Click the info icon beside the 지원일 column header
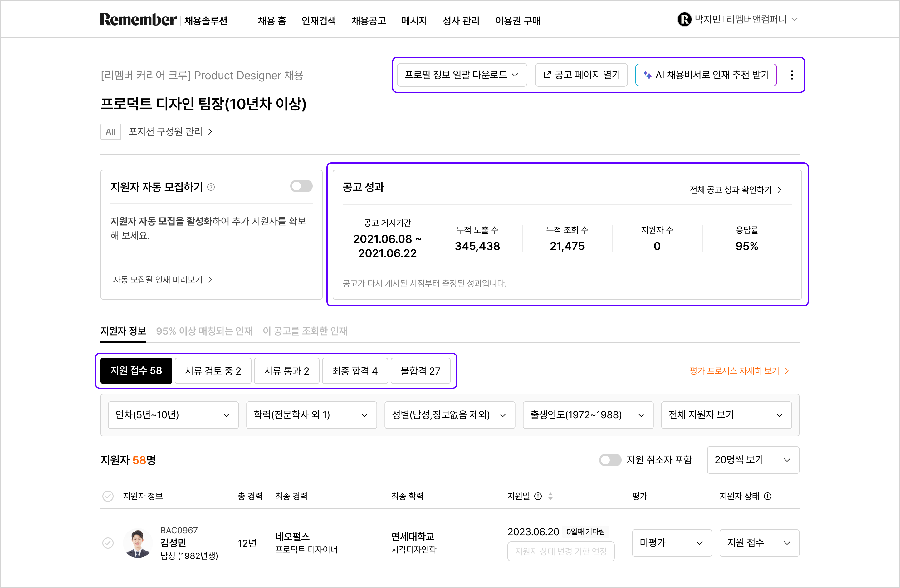Image resolution: width=900 pixels, height=588 pixels. [539, 496]
